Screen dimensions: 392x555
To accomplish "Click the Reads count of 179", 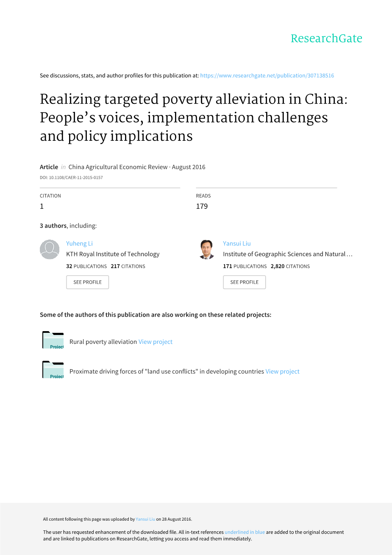I will point(202,206).
